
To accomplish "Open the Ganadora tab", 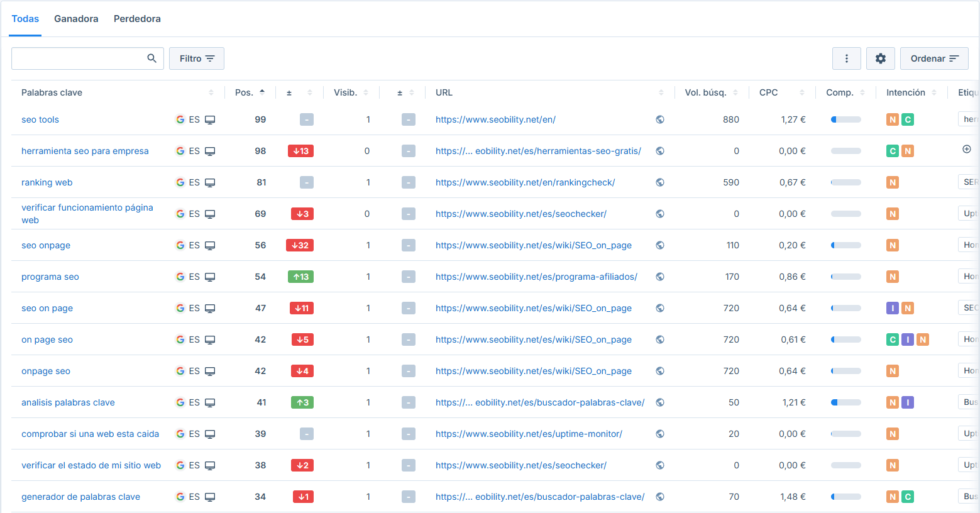I will pos(76,19).
